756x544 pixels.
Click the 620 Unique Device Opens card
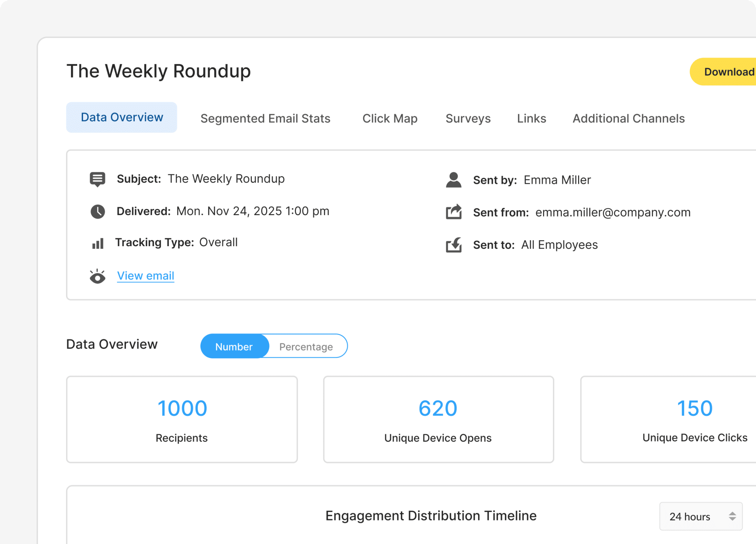coord(438,419)
